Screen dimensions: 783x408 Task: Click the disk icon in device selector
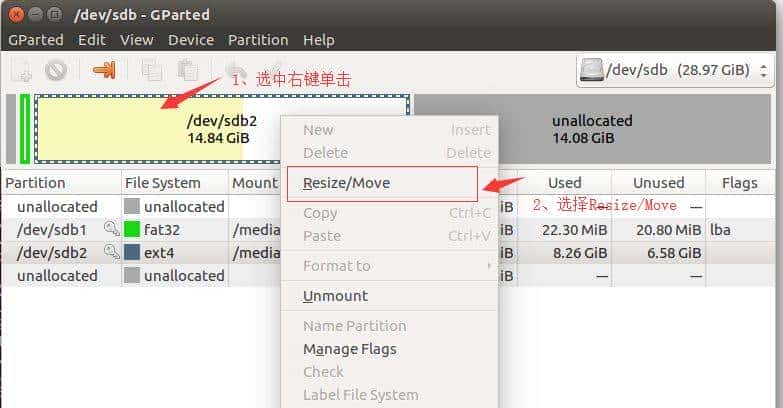(592, 70)
